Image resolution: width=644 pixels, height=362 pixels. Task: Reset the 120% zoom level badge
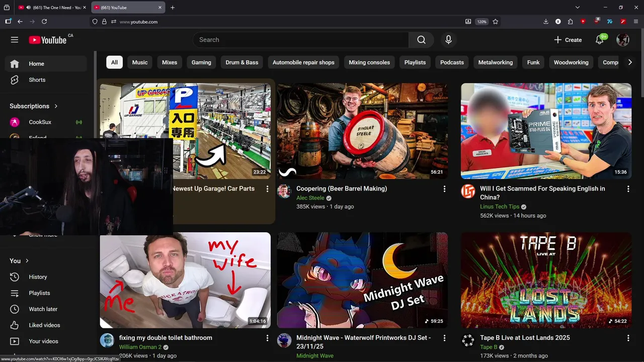[482, 22]
